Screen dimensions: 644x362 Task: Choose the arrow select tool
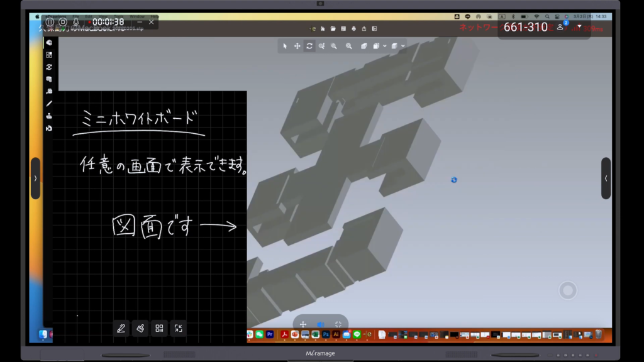click(x=285, y=46)
